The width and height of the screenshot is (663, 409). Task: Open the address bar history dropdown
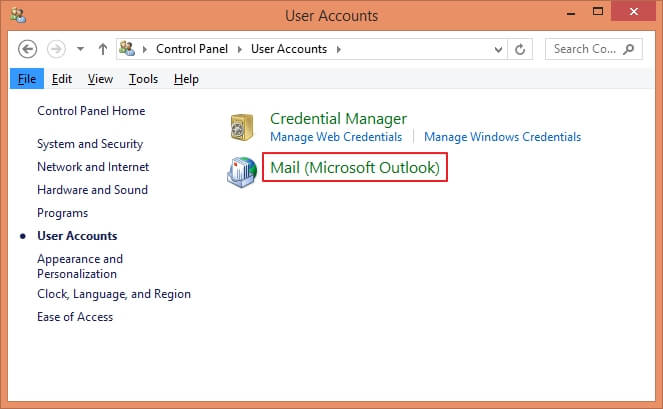499,49
